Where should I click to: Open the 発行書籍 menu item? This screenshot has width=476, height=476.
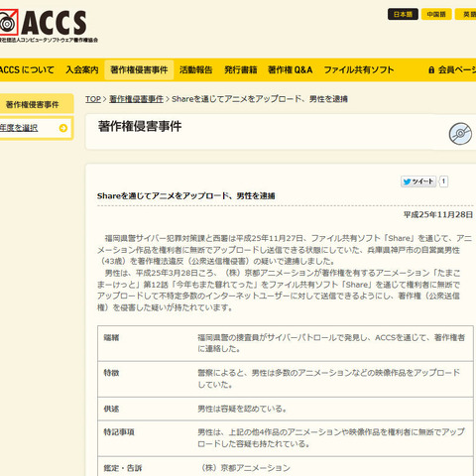tap(240, 69)
